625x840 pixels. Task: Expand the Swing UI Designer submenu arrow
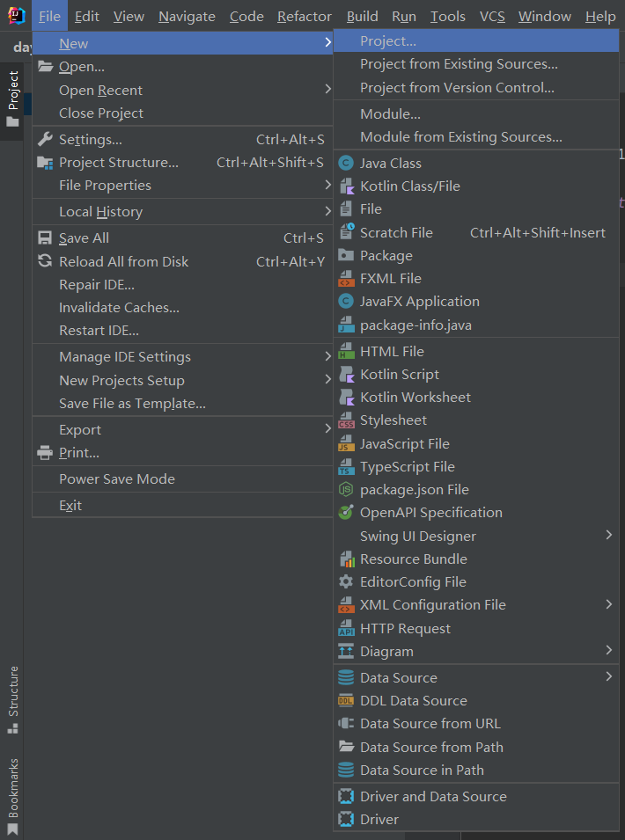[608, 535]
